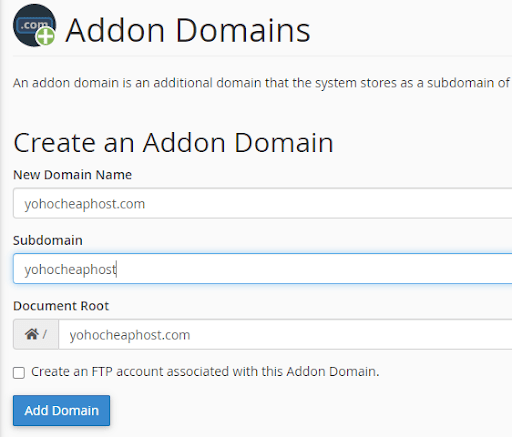The width and height of the screenshot is (512, 437).
Task: Click the home icon in Document Root
Action: pyautogui.click(x=32, y=334)
